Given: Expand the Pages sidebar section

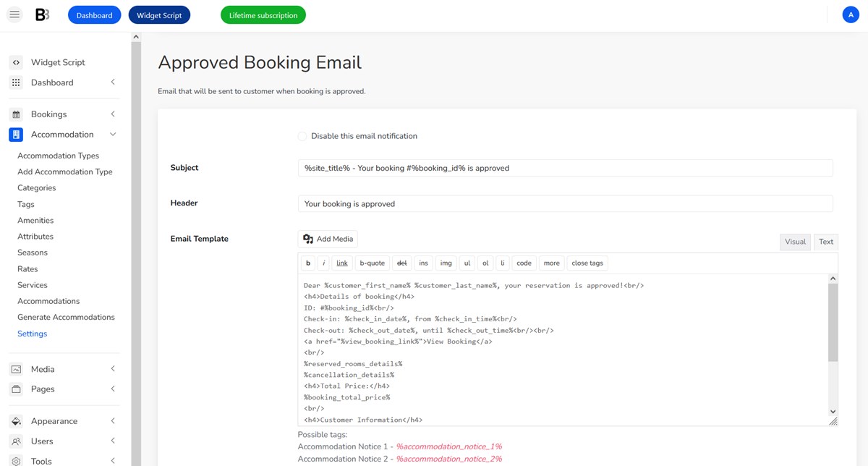Looking at the screenshot, I should [x=112, y=389].
